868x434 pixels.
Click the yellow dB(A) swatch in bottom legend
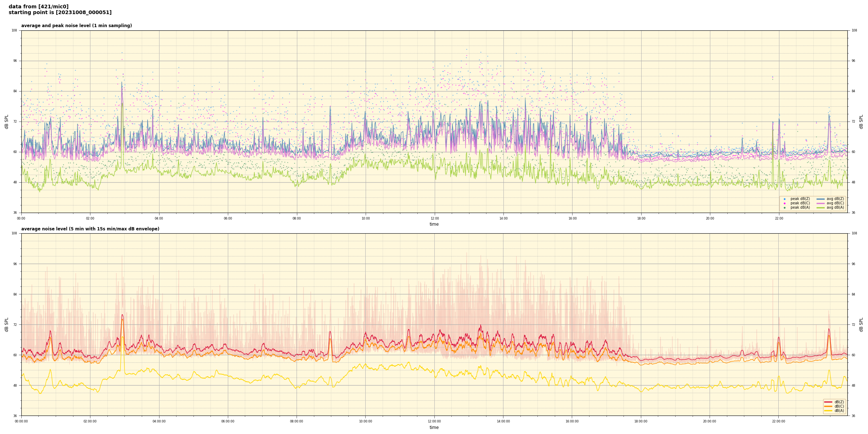coord(828,410)
